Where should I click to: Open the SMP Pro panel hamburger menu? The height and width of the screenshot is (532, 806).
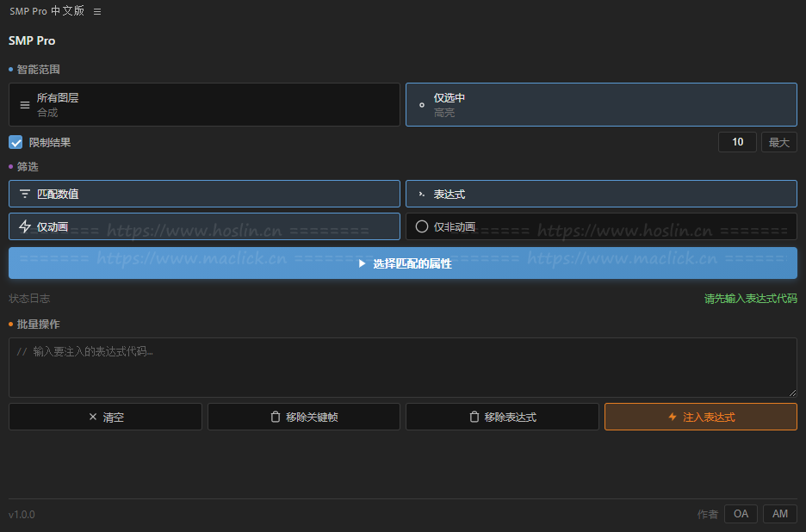(97, 12)
